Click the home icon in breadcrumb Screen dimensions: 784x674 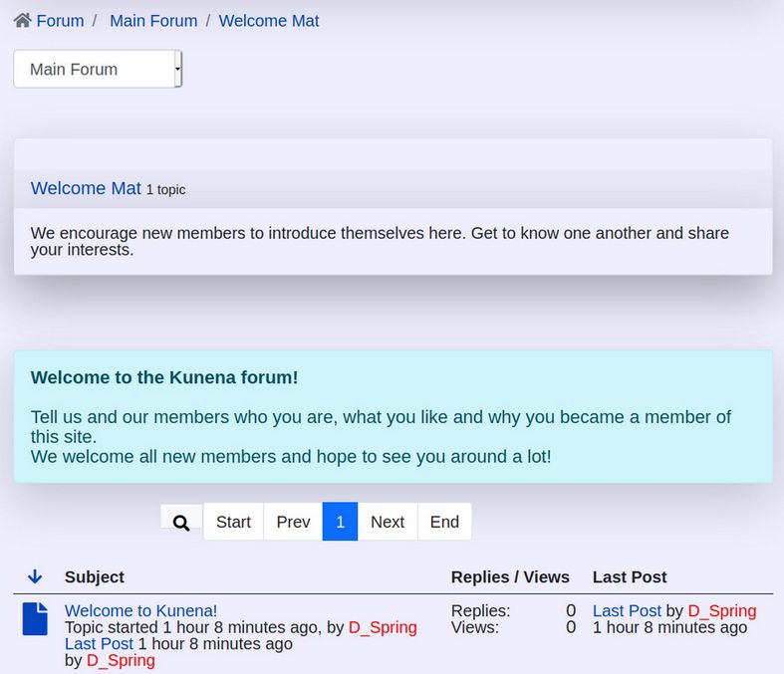coord(22,21)
